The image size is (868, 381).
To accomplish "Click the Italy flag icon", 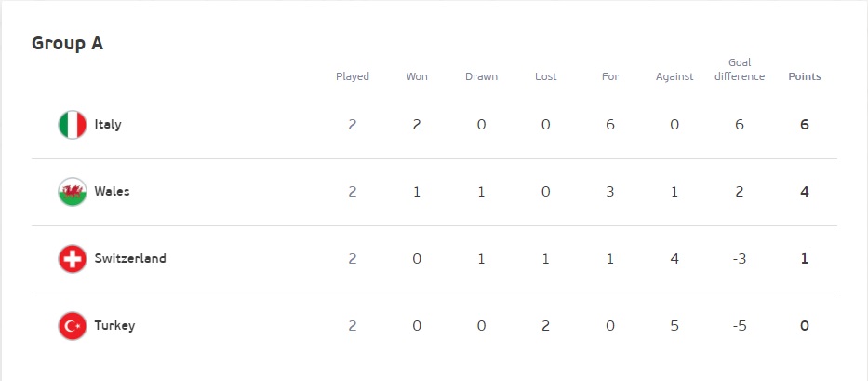I will coord(73,125).
